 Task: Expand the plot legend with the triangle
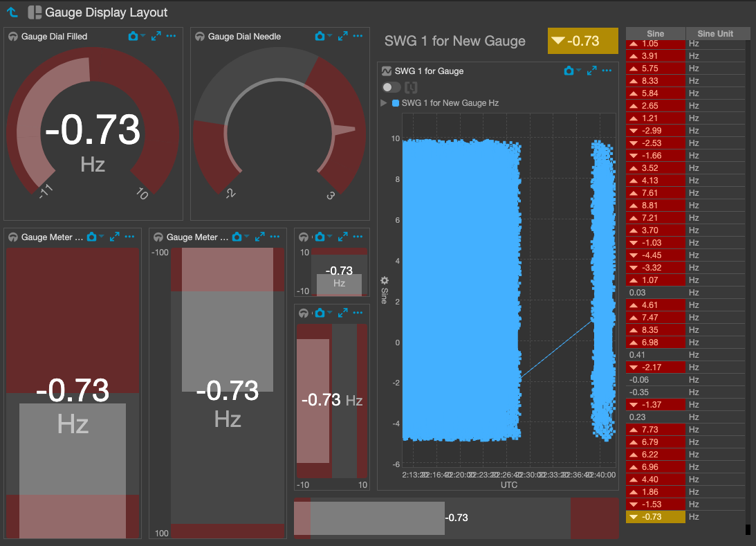(x=384, y=102)
